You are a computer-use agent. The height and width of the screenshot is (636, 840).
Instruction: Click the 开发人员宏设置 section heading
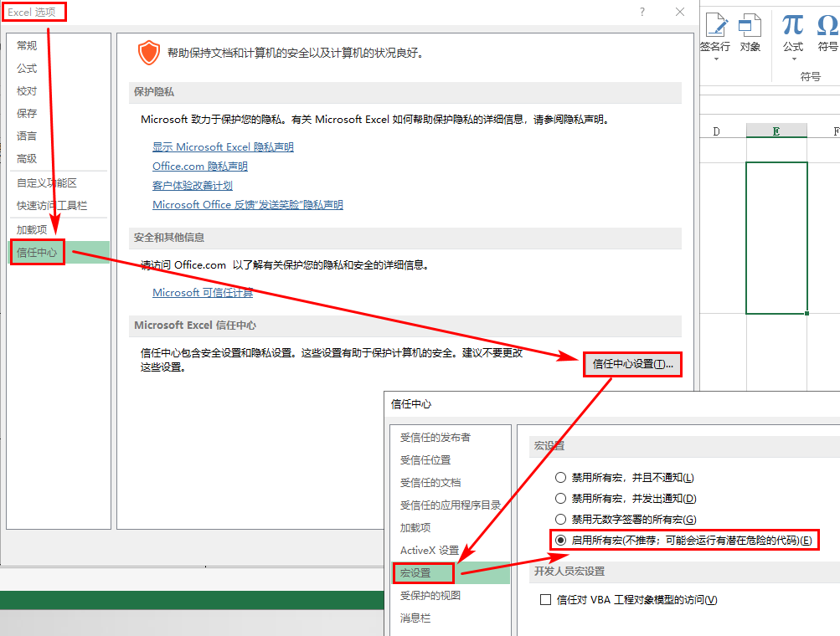[x=569, y=572]
